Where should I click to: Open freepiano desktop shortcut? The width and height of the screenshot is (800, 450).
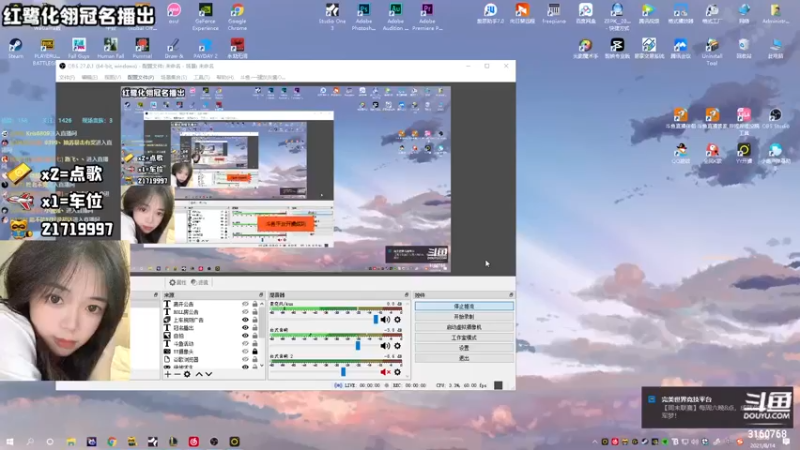click(x=554, y=14)
